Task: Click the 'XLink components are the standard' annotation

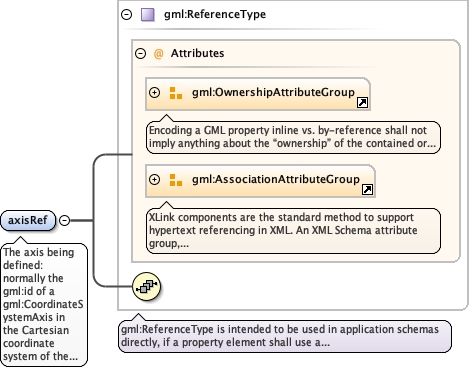Action: coord(293,231)
